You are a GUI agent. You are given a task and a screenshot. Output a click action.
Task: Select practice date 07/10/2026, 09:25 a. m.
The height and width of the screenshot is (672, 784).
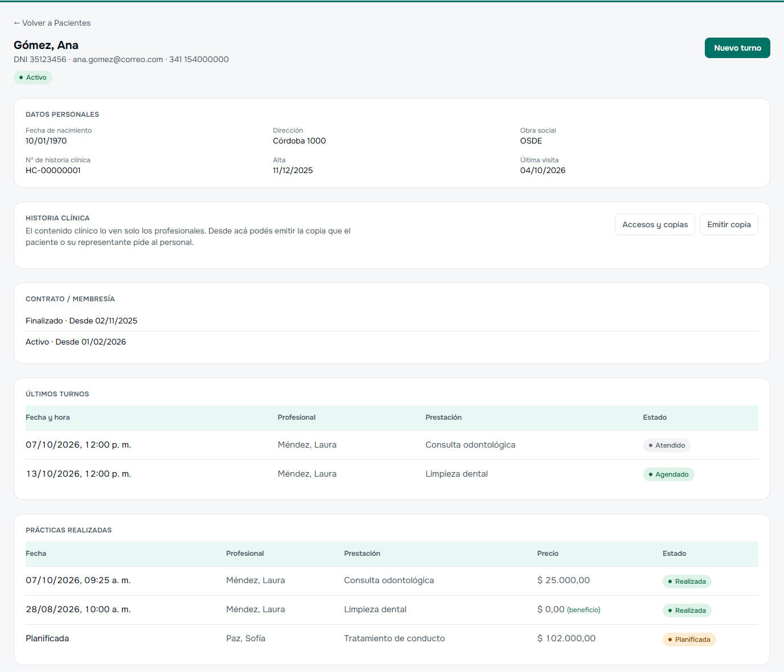click(x=78, y=580)
